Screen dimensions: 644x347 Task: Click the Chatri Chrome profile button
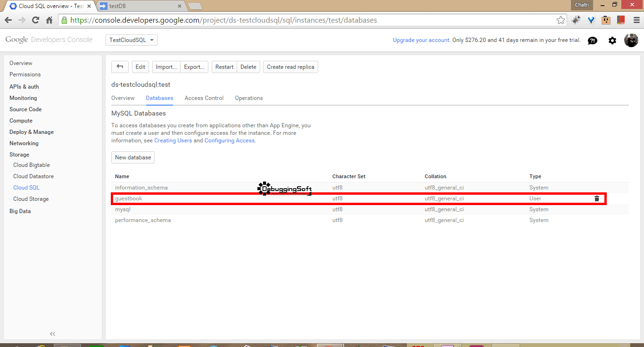pos(581,4)
